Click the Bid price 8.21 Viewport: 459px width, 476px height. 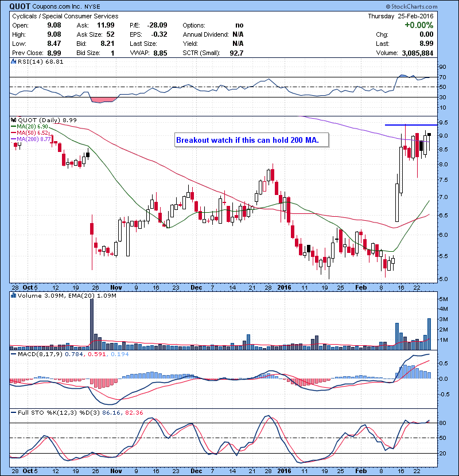point(107,44)
